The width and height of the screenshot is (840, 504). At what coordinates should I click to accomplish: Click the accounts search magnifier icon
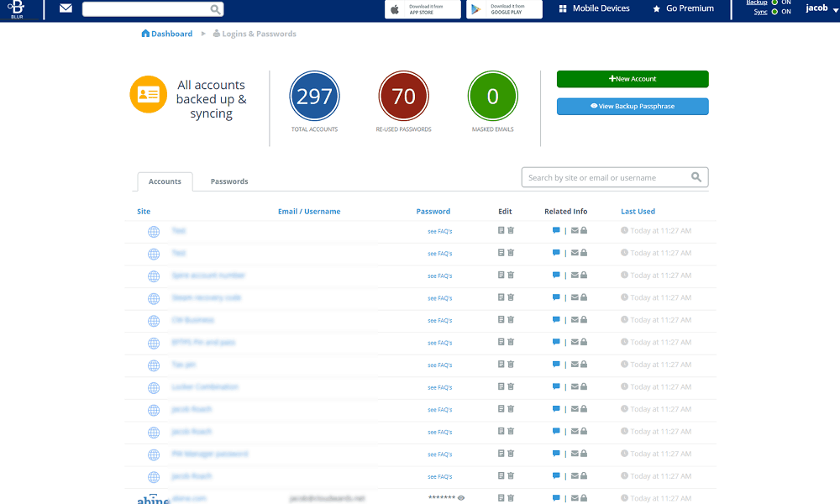point(696,177)
